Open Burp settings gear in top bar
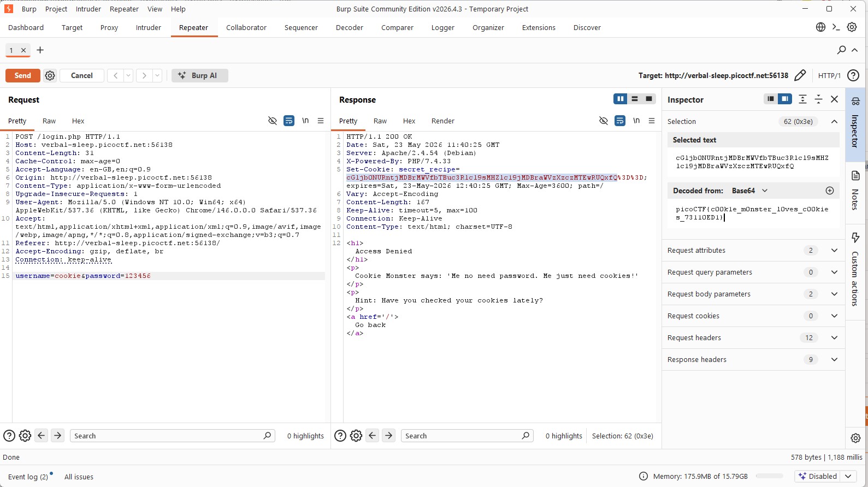This screenshot has height=487, width=868. (x=852, y=27)
